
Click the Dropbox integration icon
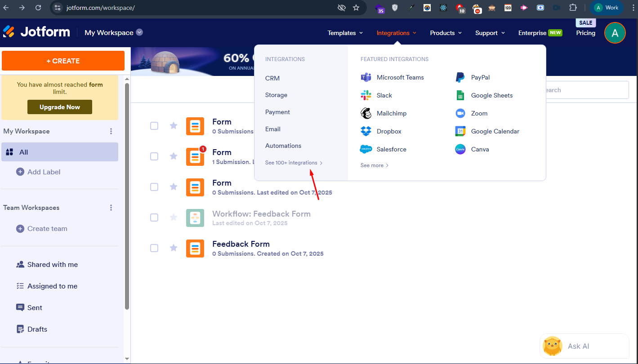pyautogui.click(x=366, y=131)
